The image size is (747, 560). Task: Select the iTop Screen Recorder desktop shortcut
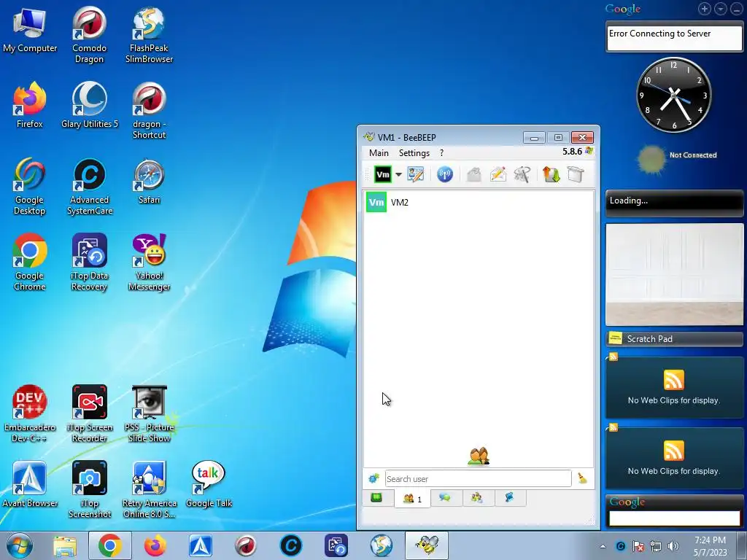click(x=90, y=414)
